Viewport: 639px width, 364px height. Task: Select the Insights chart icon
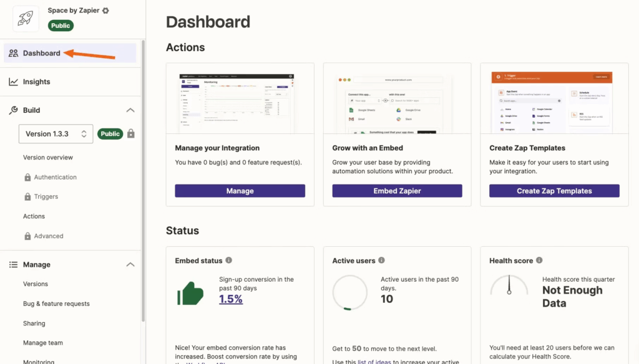(14, 81)
